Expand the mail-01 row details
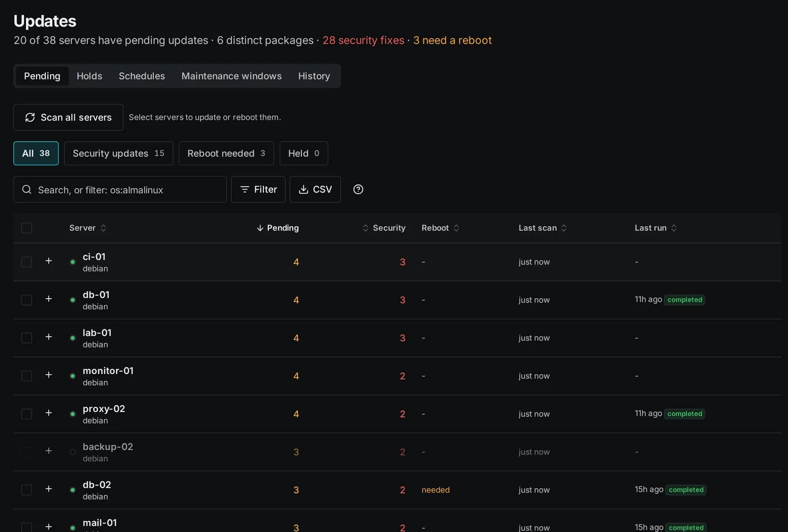Image resolution: width=788 pixels, height=532 pixels. pos(49,527)
